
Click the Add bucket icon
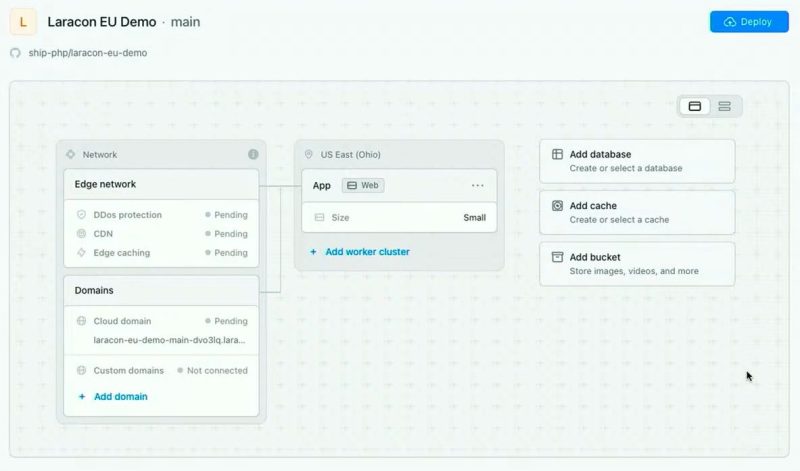[x=558, y=257]
